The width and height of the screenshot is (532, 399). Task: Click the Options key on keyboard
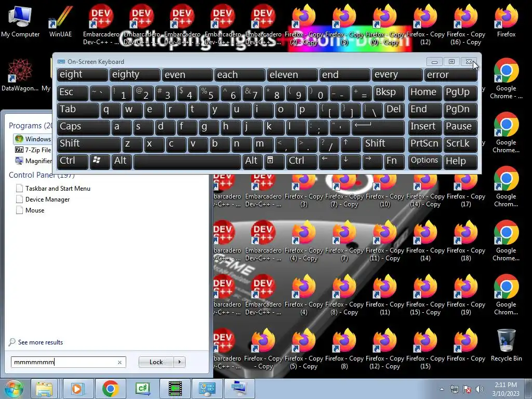(425, 162)
